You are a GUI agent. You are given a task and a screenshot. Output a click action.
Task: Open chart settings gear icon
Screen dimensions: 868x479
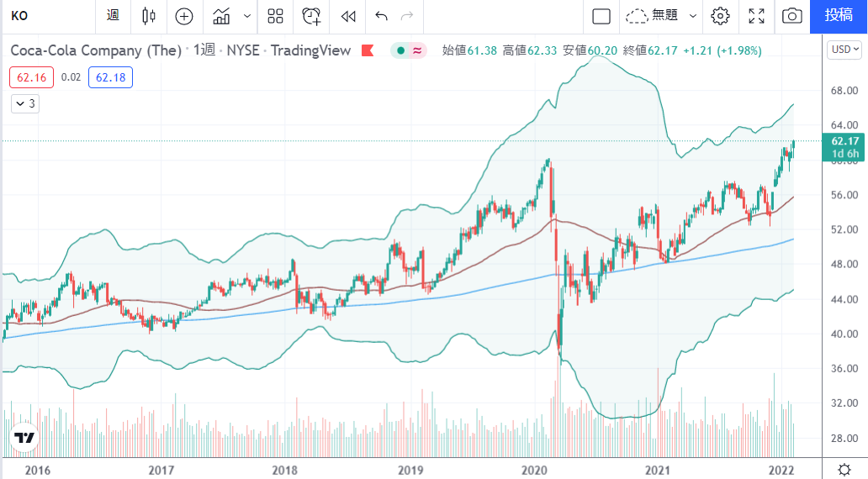pyautogui.click(x=720, y=16)
